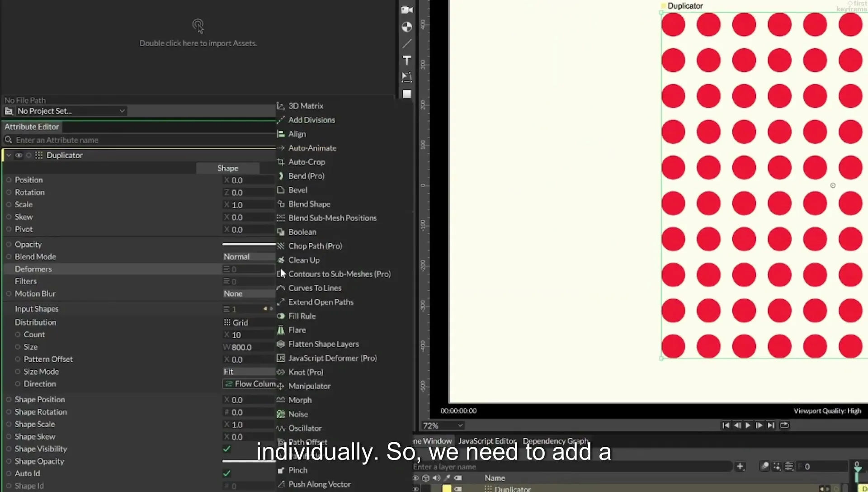868x492 pixels.
Task: Click keyframe circle beside Opacity
Action: coord(9,244)
